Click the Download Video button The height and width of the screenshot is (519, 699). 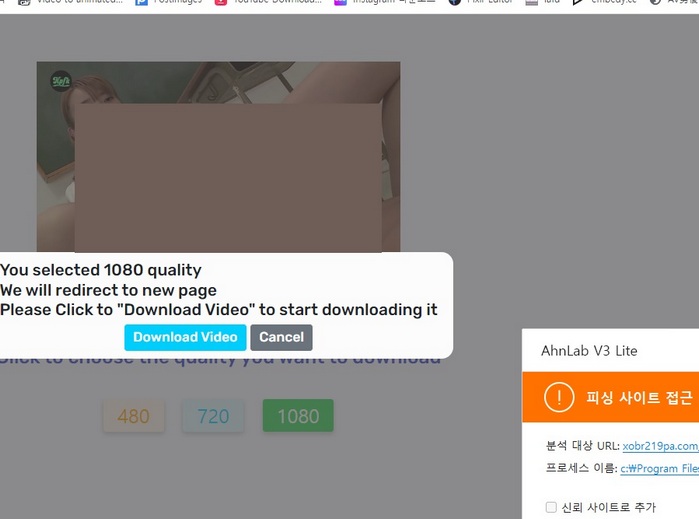tap(185, 337)
